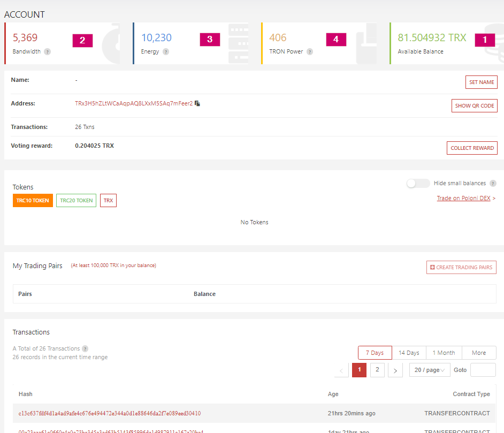Click the COLLECT REWARD button

[x=472, y=148]
